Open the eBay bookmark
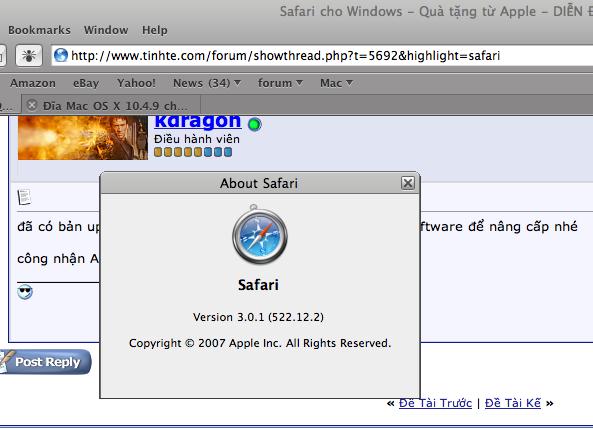The height and width of the screenshot is (430, 593). coord(86,83)
